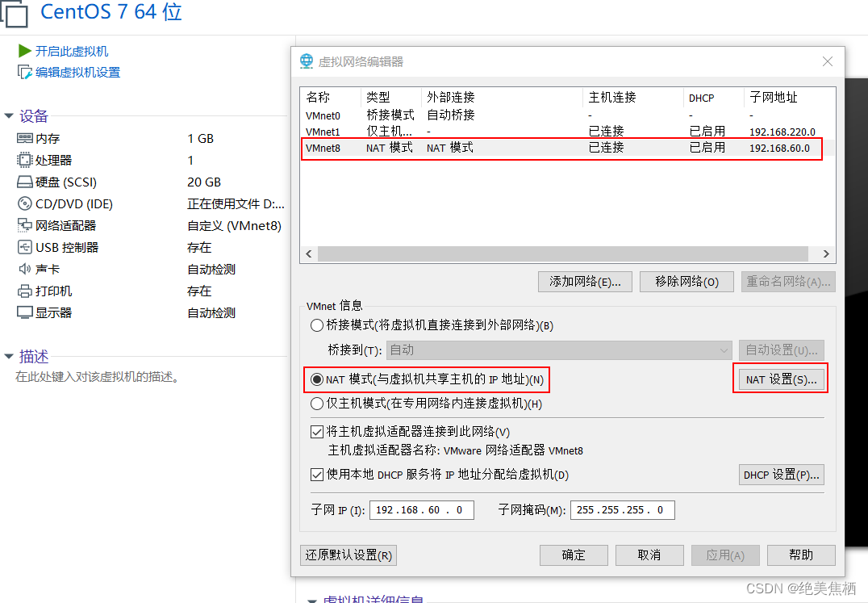Image resolution: width=868 pixels, height=603 pixels.
Task: Click the hard disk (SCSI) icon
Action: coord(25,182)
